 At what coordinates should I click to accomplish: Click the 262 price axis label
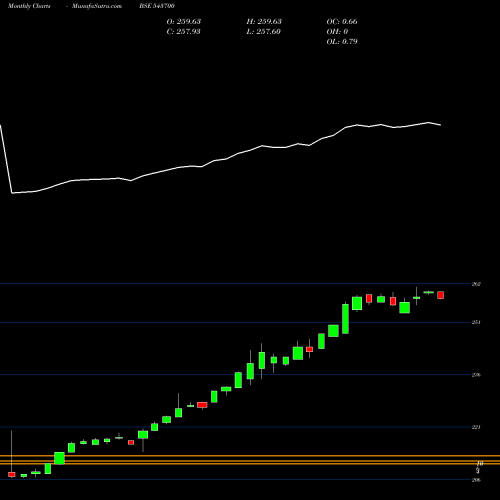(x=476, y=284)
